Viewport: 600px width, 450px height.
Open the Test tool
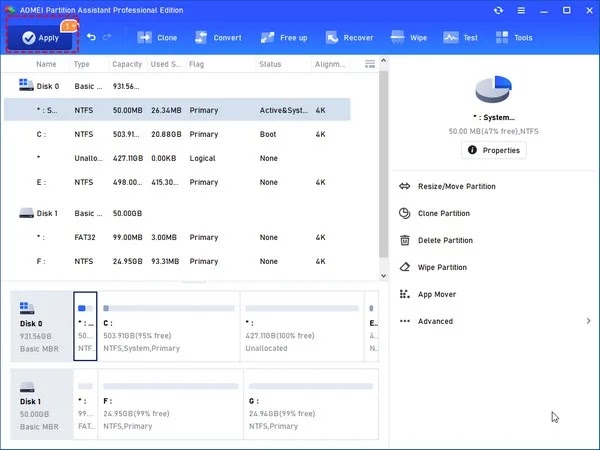point(460,38)
